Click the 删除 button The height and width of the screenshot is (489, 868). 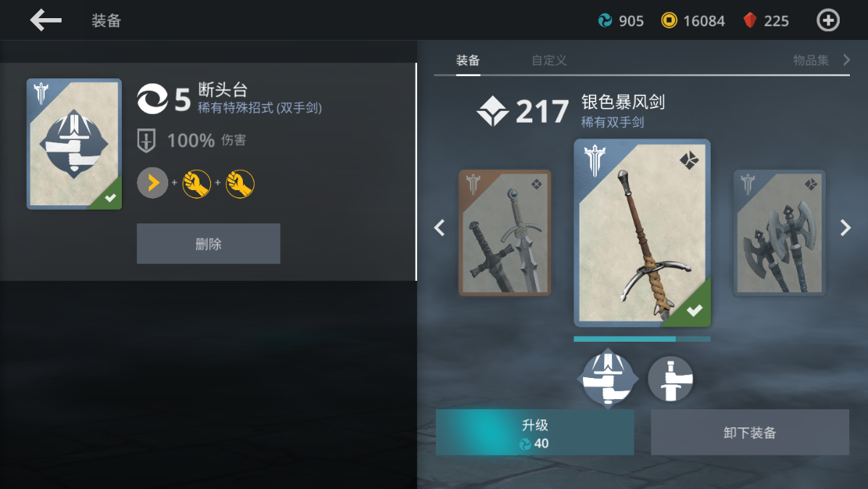[208, 244]
